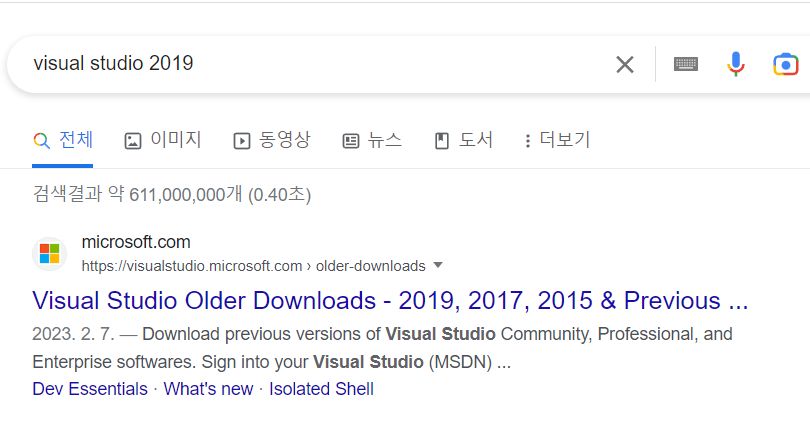Switch to the 동영상 (Videos) tab

(272, 140)
